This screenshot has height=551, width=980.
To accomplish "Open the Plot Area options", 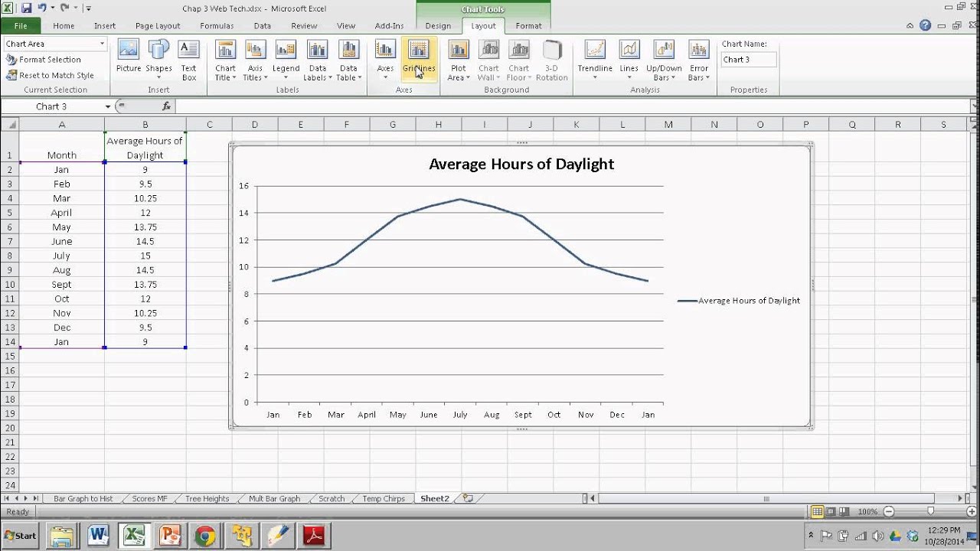I will pyautogui.click(x=458, y=60).
